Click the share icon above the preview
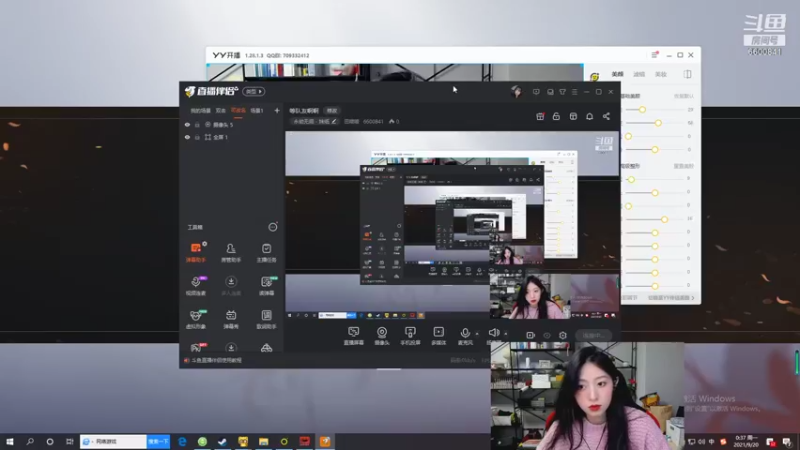This screenshot has height=450, width=800. (x=606, y=116)
